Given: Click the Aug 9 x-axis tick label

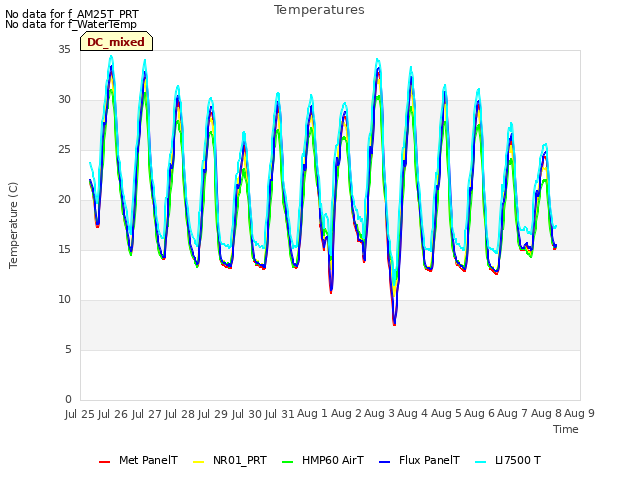Looking at the screenshot, I should pyautogui.click(x=580, y=413).
